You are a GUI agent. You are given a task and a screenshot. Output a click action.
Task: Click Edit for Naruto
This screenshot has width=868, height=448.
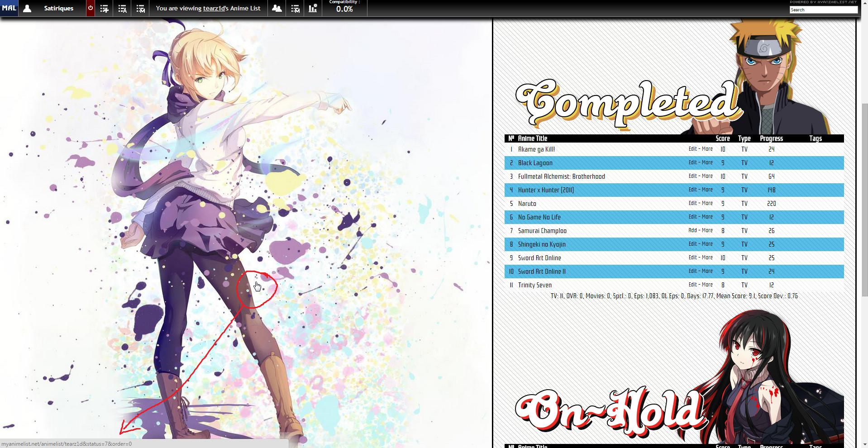coord(692,203)
